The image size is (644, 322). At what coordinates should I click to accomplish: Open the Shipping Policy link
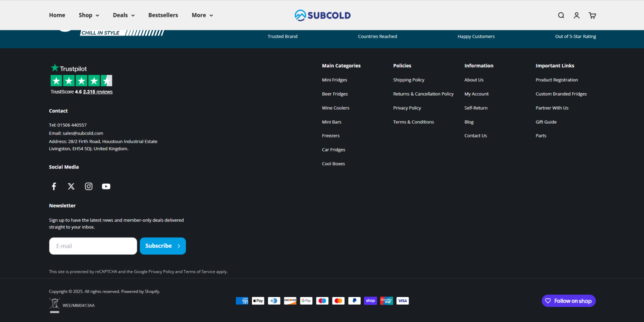pos(409,80)
